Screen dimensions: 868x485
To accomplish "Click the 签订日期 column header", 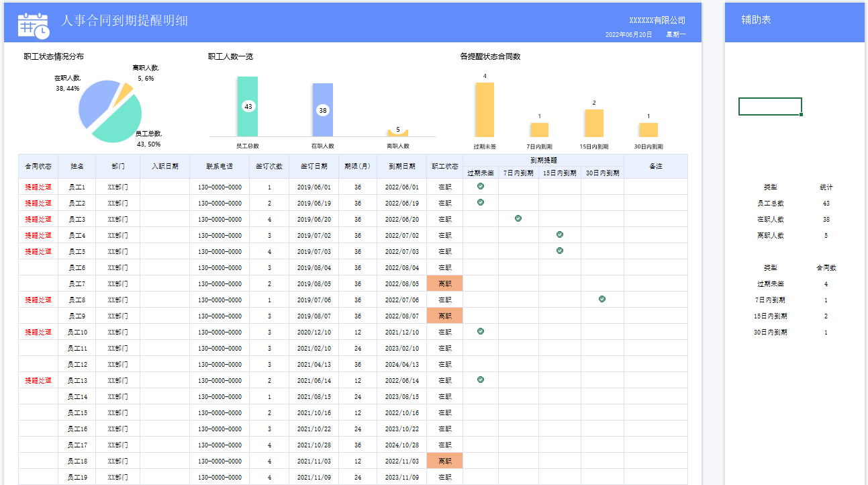I will [314, 167].
